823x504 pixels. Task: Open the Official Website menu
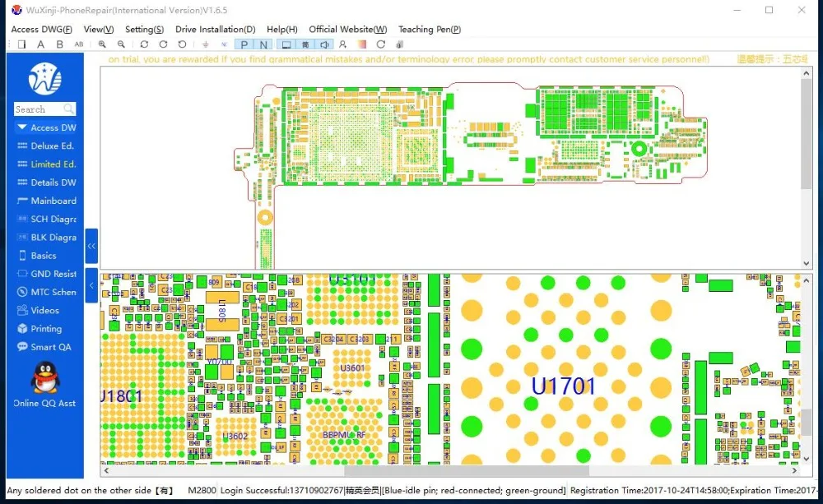(347, 30)
